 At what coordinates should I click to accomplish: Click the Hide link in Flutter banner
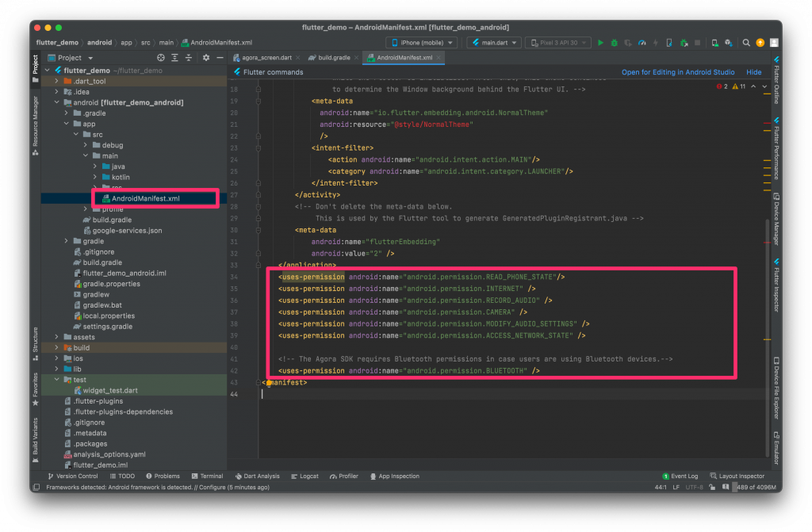pos(753,72)
